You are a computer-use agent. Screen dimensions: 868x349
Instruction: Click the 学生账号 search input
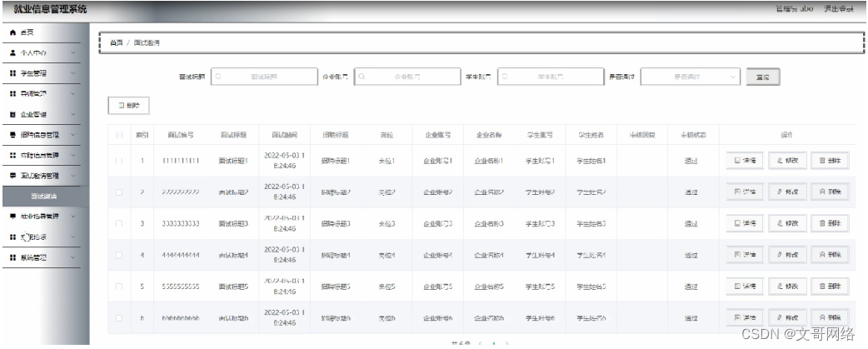pyautogui.click(x=551, y=77)
